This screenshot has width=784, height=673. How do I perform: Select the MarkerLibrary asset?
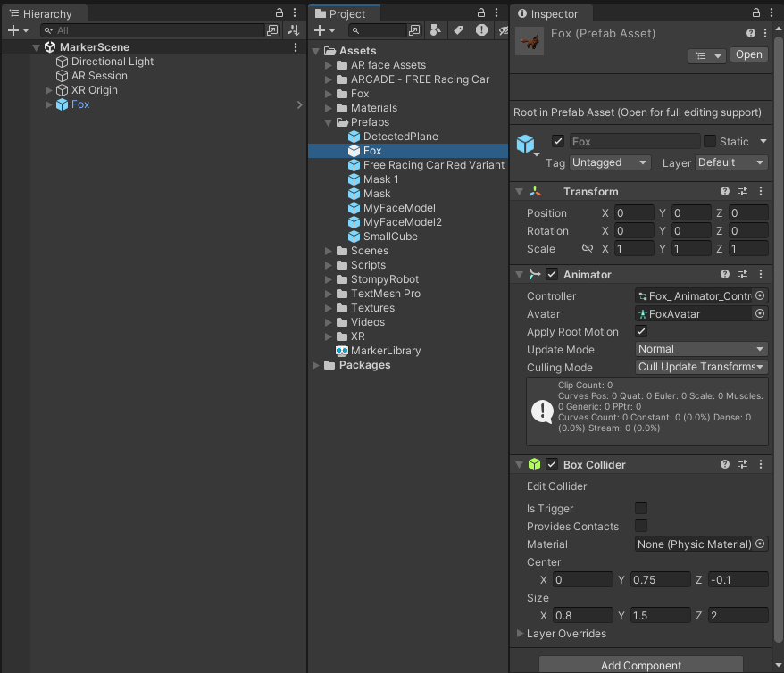[378, 351]
